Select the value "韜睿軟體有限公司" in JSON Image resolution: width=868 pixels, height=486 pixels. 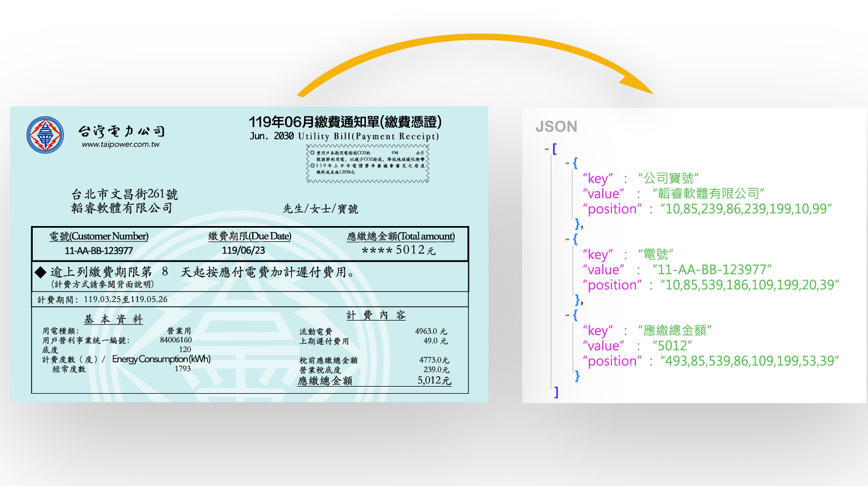708,193
